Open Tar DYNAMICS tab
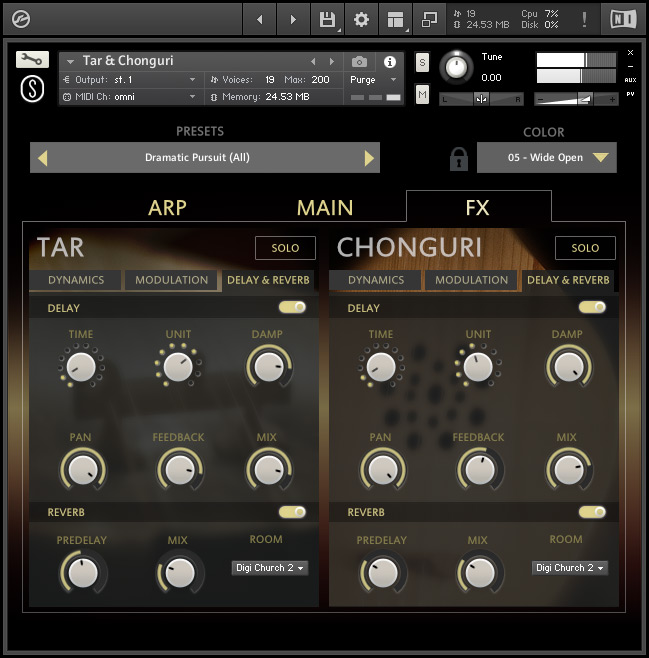The width and height of the screenshot is (649, 658). (76, 280)
